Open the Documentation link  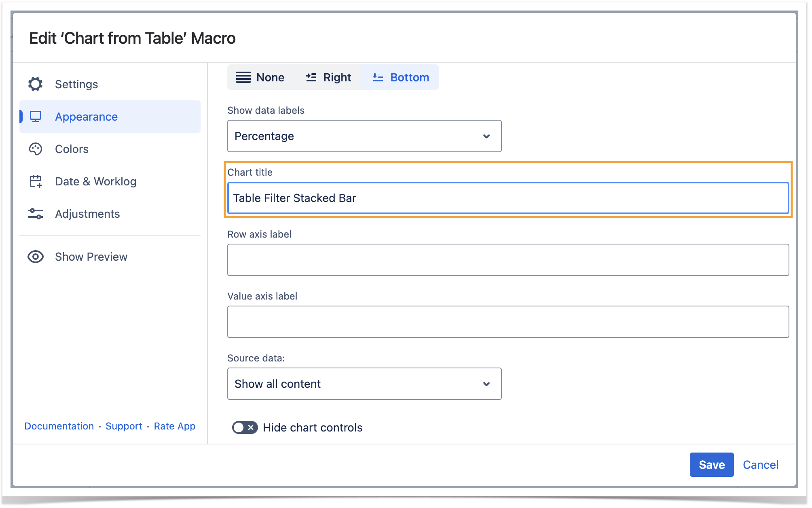pos(59,426)
